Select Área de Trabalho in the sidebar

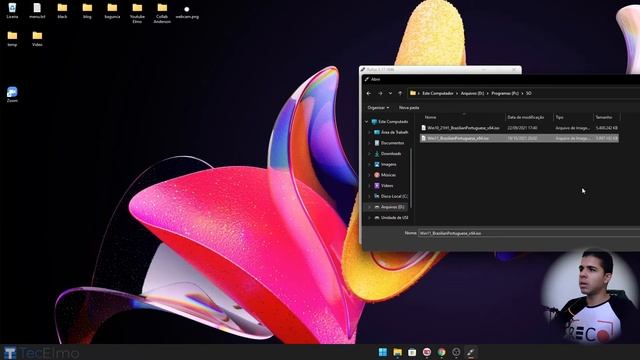(391, 132)
